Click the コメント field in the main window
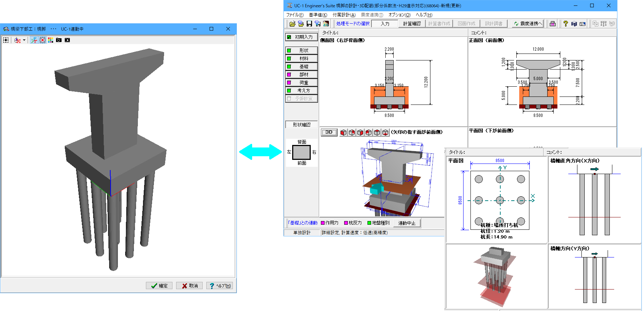The height and width of the screenshot is (311, 644). [x=542, y=33]
